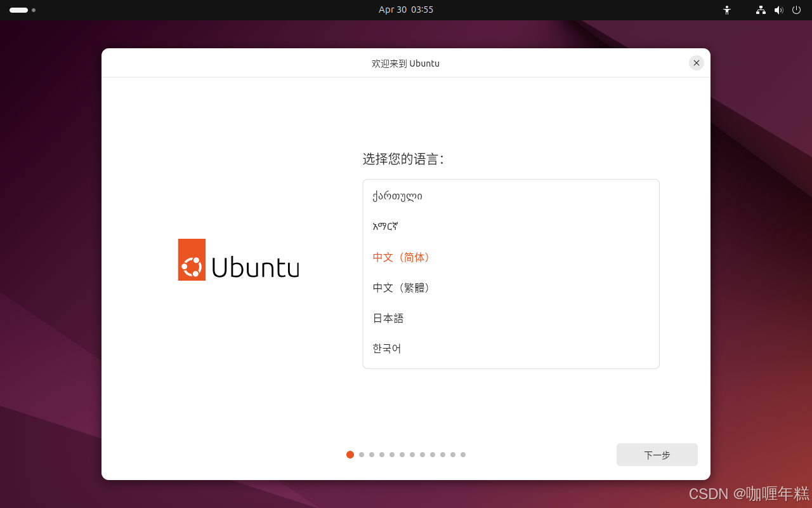Click the volume speaker icon
812x508 pixels.
click(778, 10)
